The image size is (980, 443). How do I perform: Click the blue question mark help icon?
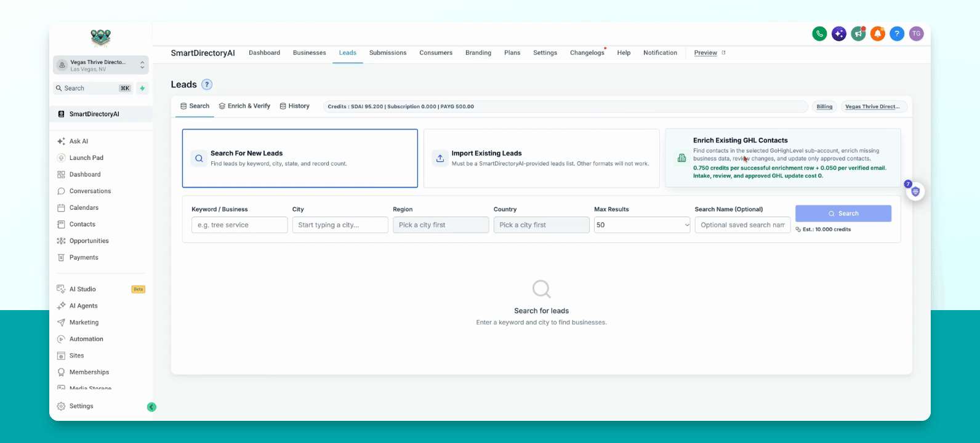(897, 34)
